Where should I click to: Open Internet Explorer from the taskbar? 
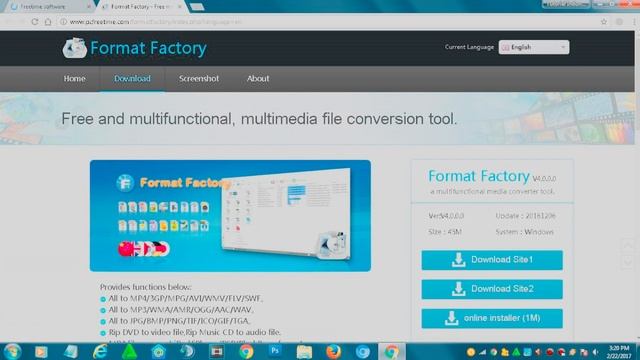click(x=100, y=351)
